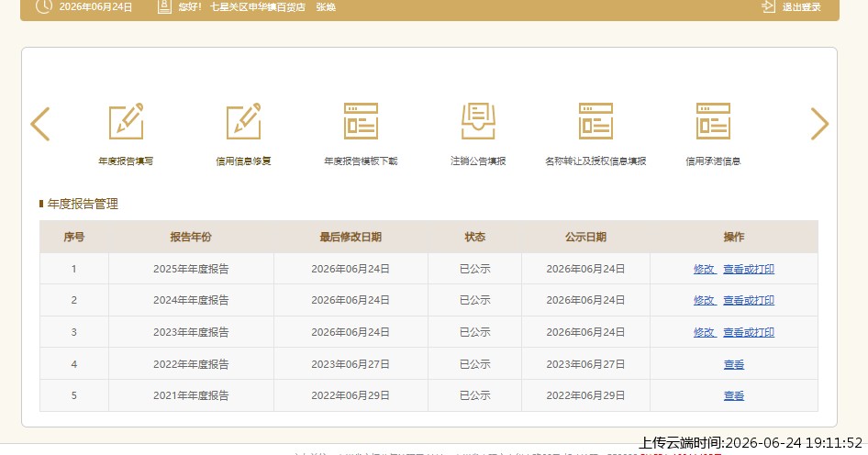Image resolution: width=868 pixels, height=455 pixels.
Task: Click the header date 2026年06月24日
Action: coord(95,7)
